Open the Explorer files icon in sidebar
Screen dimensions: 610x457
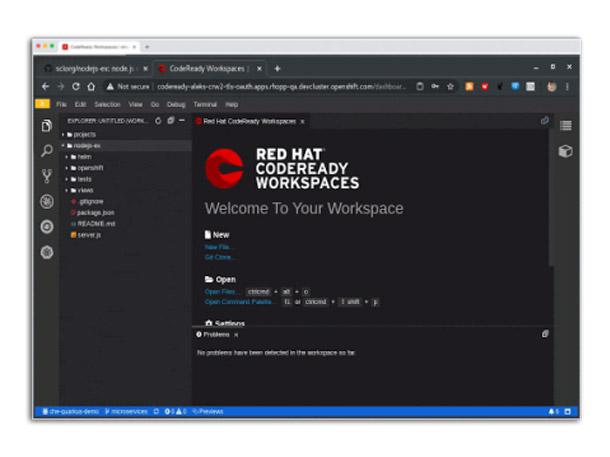click(47, 126)
